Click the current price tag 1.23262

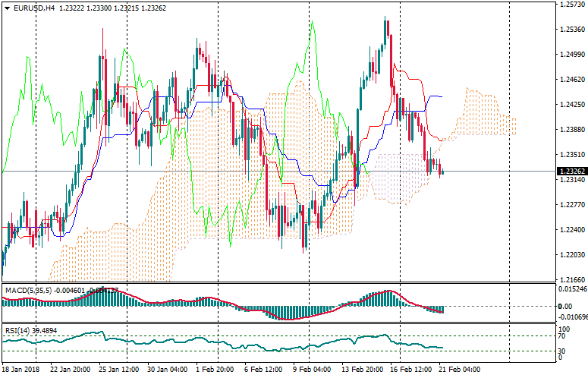[571, 172]
